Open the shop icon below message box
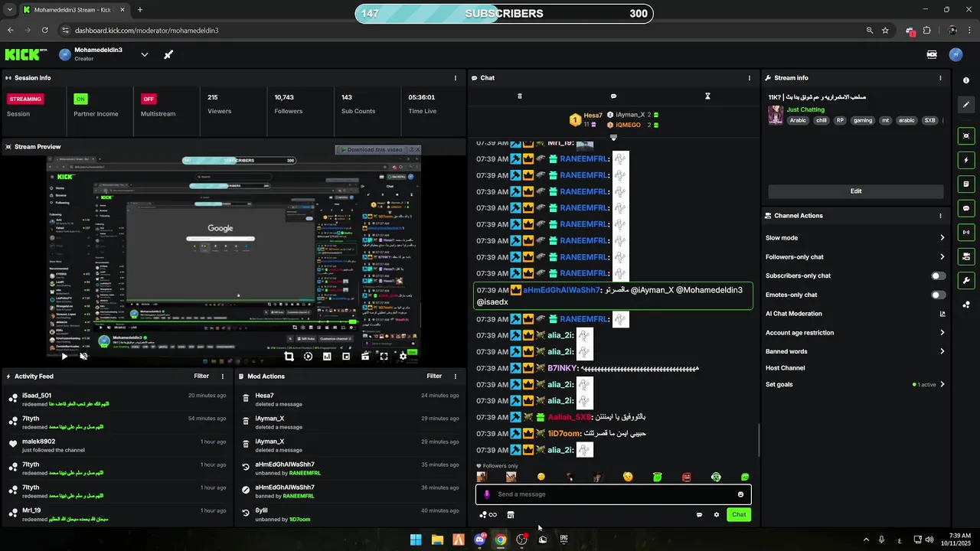Screen dimensions: 980x551 pos(511,515)
